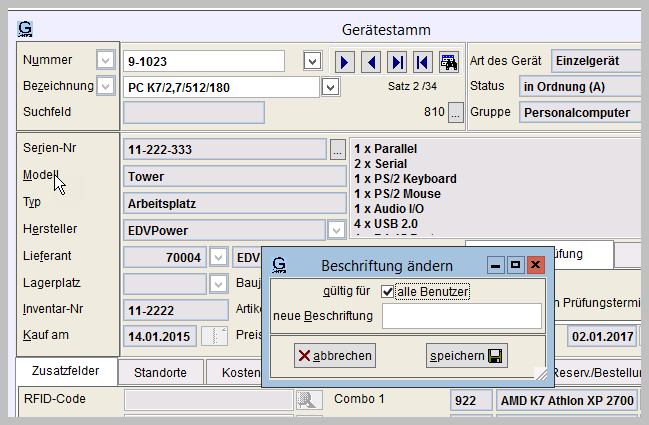Jump to the first record
649x425 pixels.
(422, 62)
